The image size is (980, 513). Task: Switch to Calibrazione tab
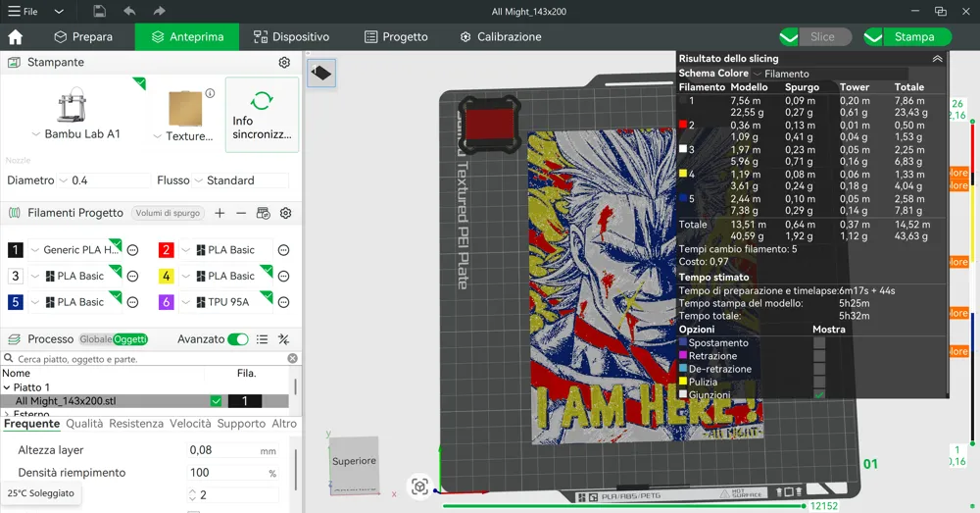point(501,37)
